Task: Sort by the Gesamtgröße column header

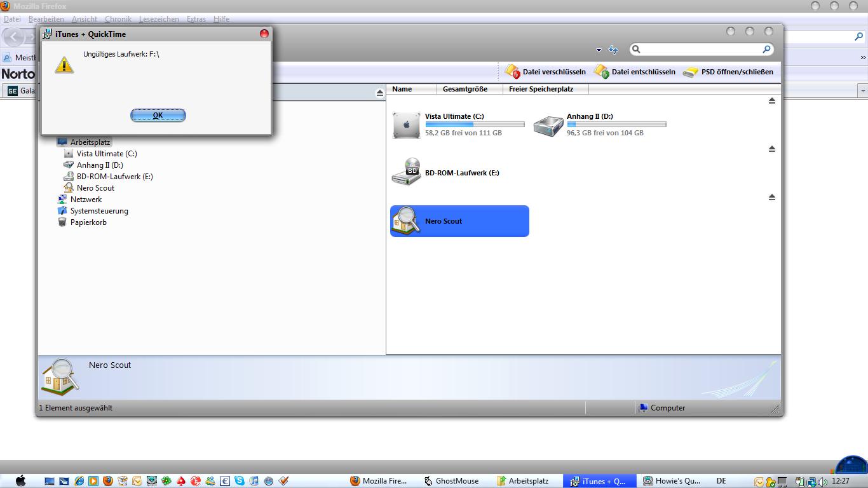Action: [470, 89]
